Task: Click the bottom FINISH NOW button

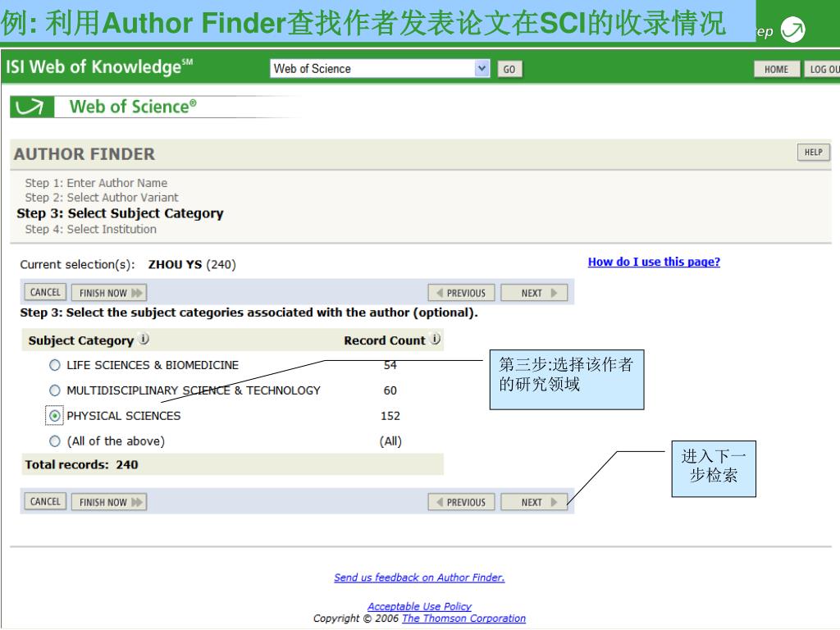Action: [109, 503]
